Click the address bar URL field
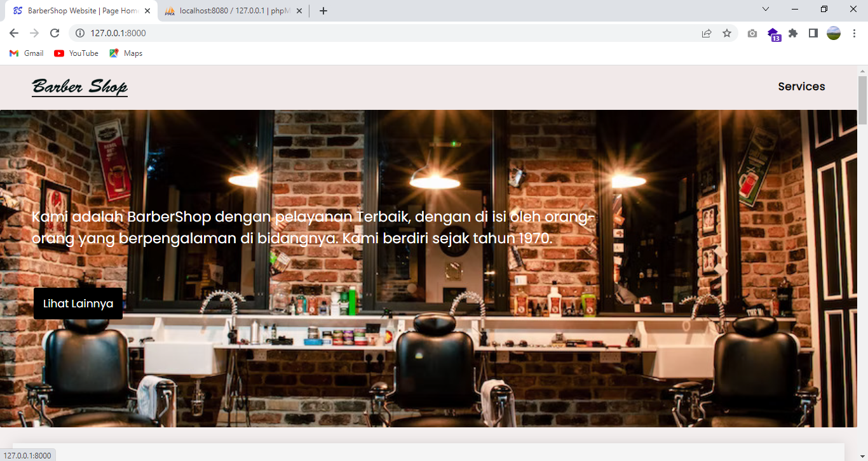The image size is (868, 461). click(x=381, y=33)
